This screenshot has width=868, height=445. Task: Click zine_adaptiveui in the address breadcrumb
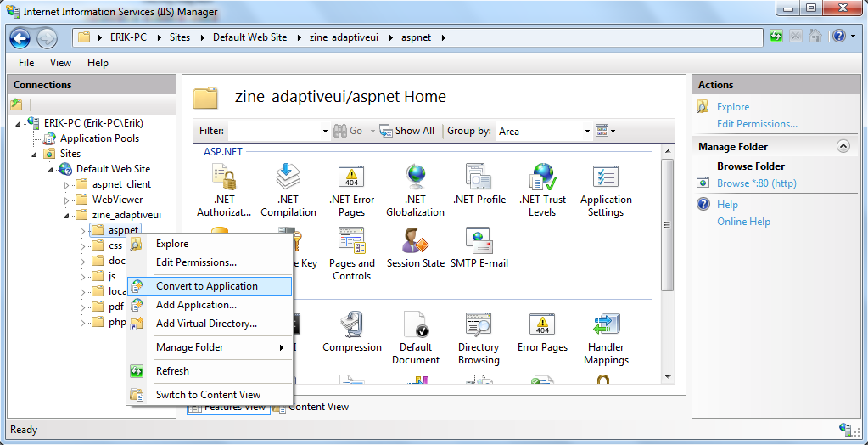[x=344, y=37]
